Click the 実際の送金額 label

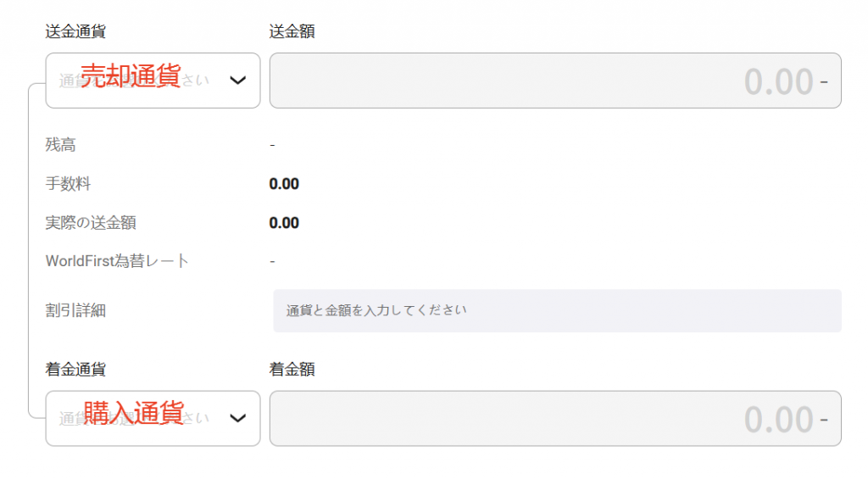click(x=91, y=223)
